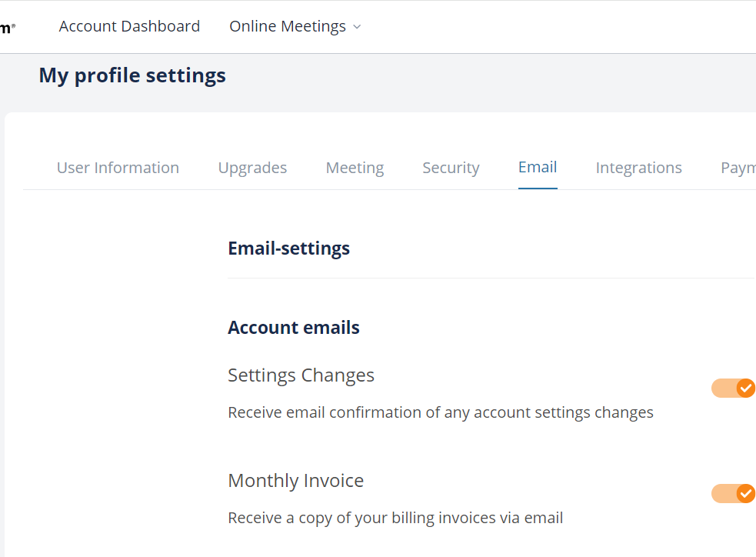Click 'Receive email confirmation of any account settings changes'

click(441, 413)
